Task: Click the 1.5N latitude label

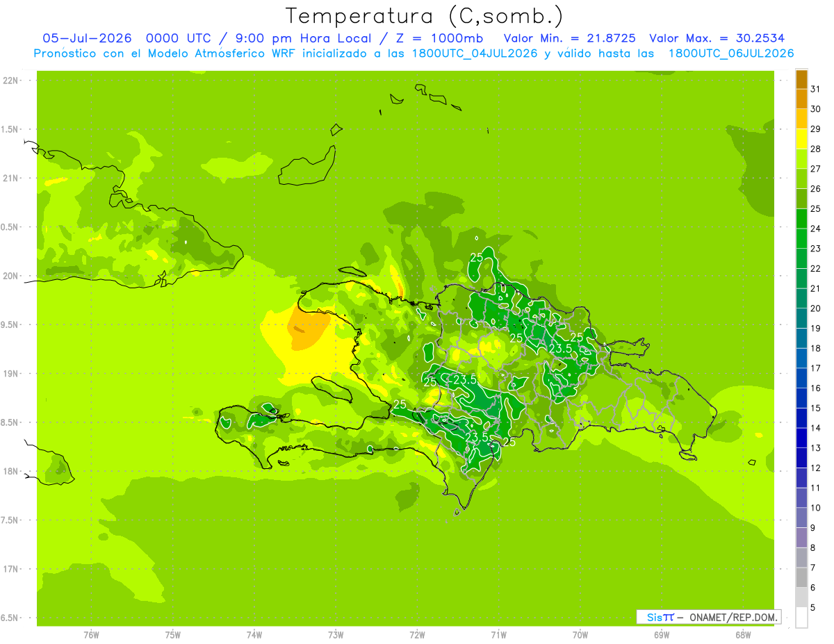Action: pyautogui.click(x=10, y=129)
